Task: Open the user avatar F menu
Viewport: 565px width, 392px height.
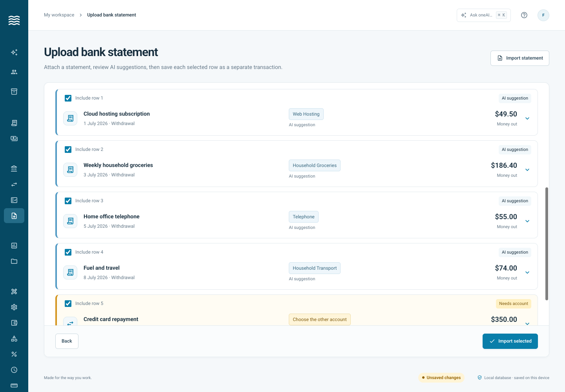Action: [x=543, y=15]
